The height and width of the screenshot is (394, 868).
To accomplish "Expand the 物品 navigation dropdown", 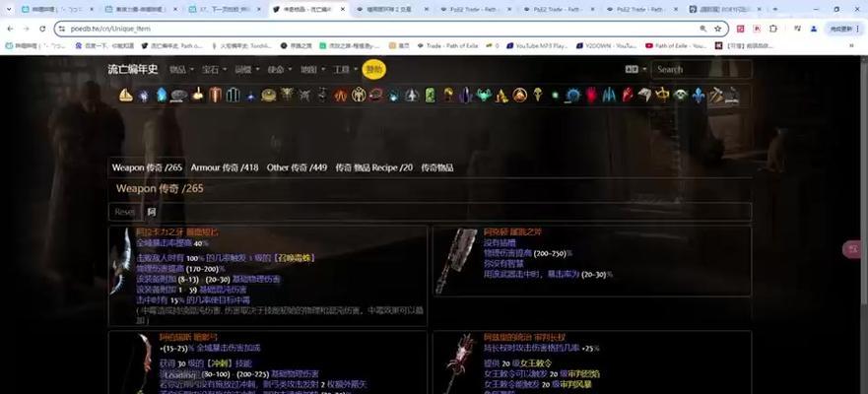I will coord(181,69).
